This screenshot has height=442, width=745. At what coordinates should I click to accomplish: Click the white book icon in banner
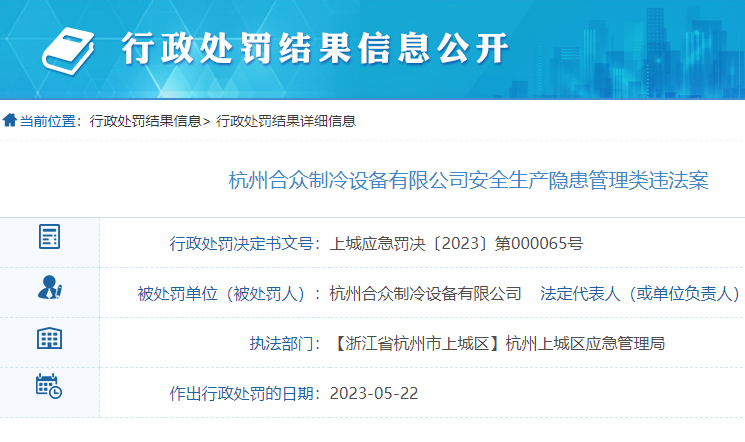[68, 50]
